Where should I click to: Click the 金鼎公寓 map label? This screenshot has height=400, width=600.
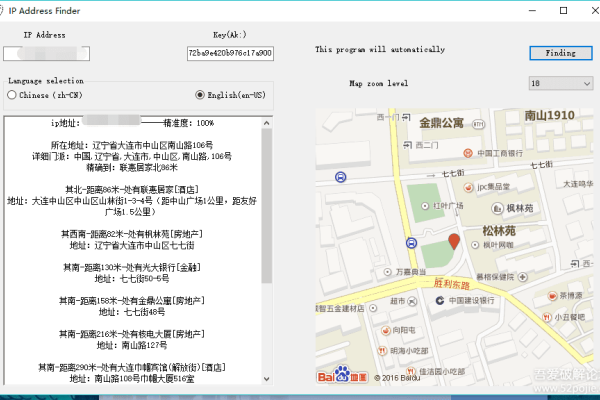coord(441,123)
